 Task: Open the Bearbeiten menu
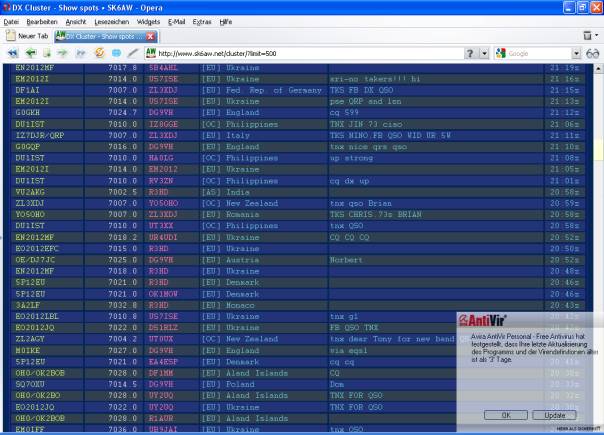[42, 22]
